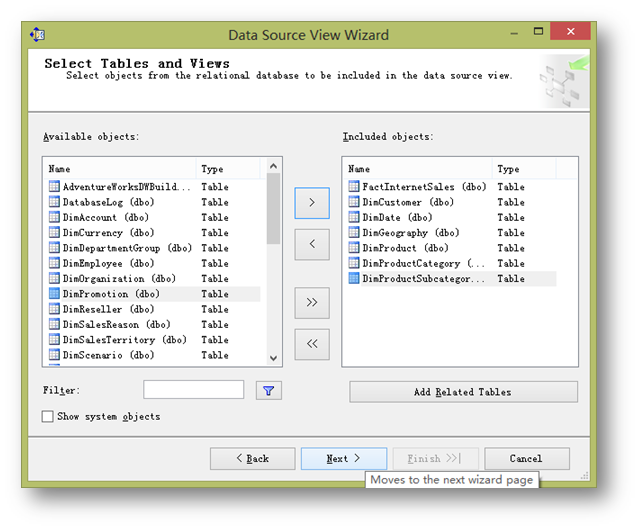Minimize the wizard window
639x530 pixels.
(x=515, y=33)
